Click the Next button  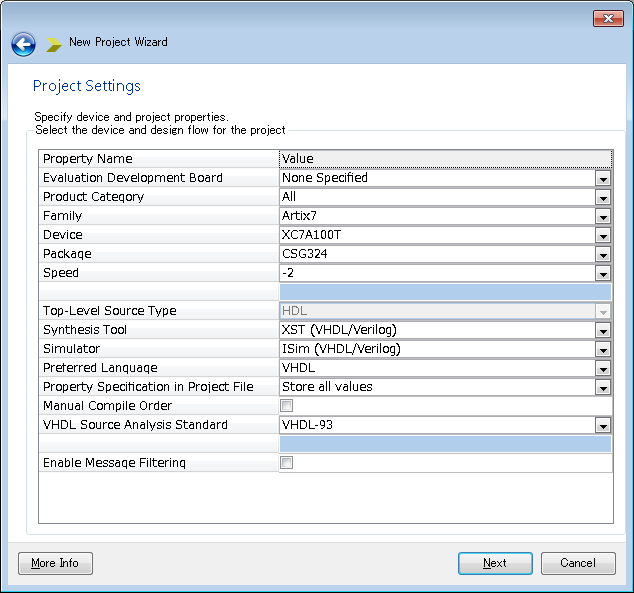coord(495,563)
